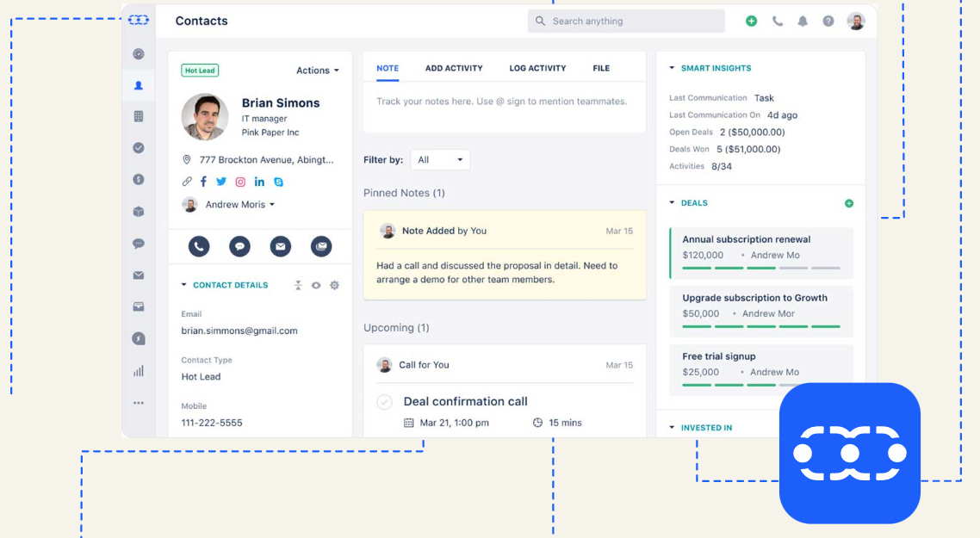Viewport: 980px width, 538px height.
Task: Collapse the Contact Details section
Action: pyautogui.click(x=183, y=285)
